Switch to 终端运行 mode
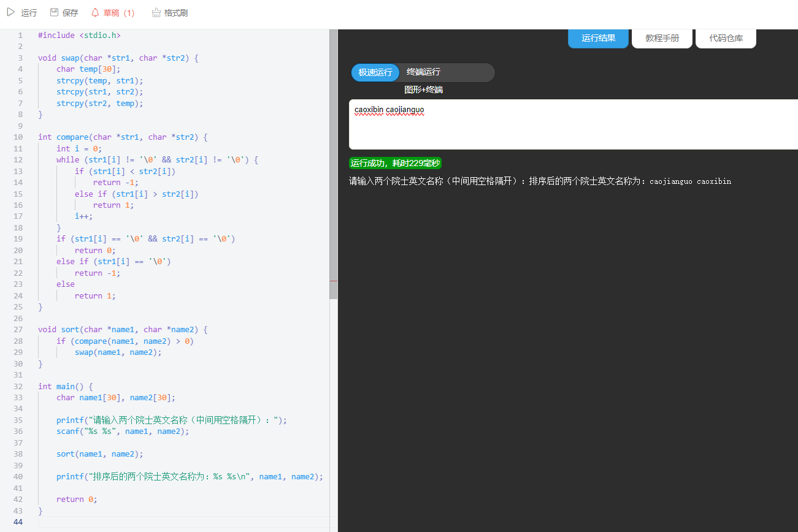This screenshot has width=798, height=532. (x=423, y=72)
